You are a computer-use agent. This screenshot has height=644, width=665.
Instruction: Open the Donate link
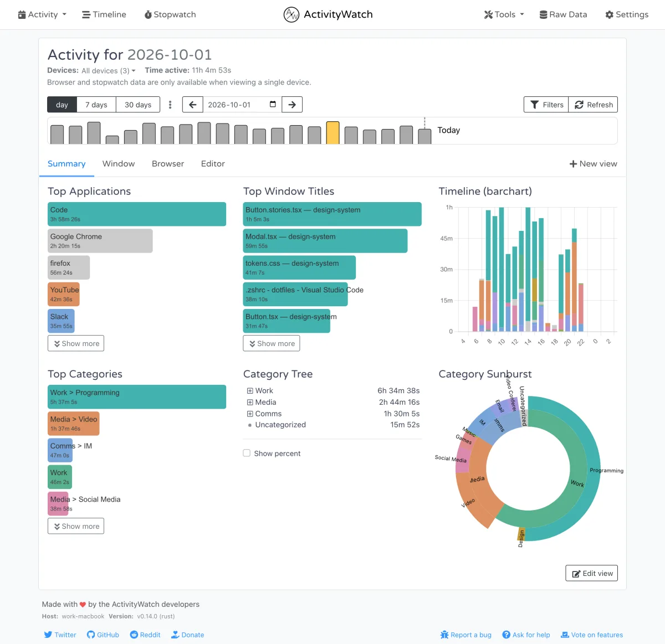click(x=188, y=635)
